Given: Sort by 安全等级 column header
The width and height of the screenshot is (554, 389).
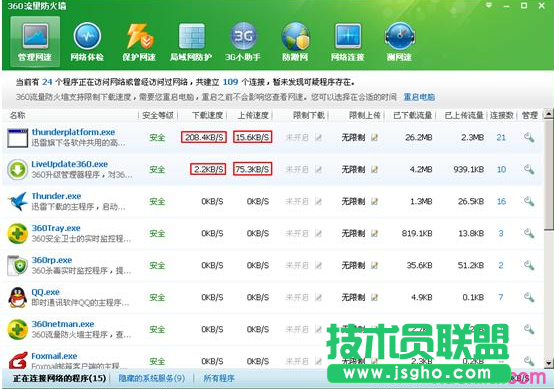Looking at the screenshot, I should click(158, 115).
